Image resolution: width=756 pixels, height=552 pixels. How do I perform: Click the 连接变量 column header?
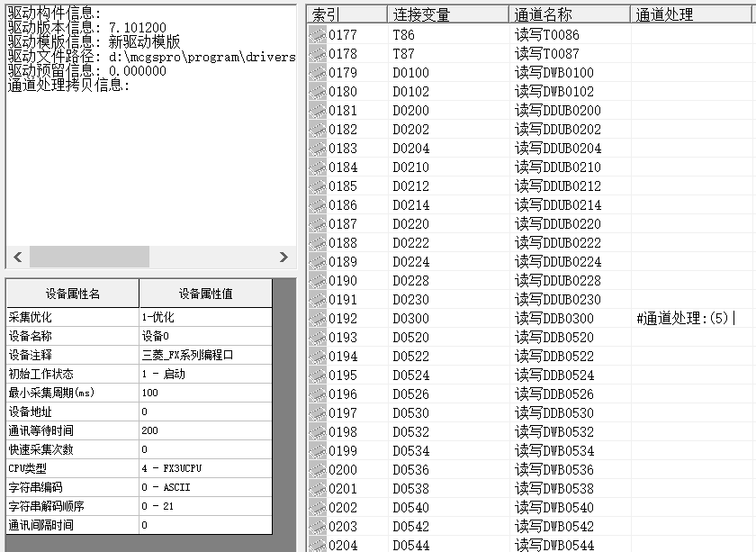(x=447, y=14)
